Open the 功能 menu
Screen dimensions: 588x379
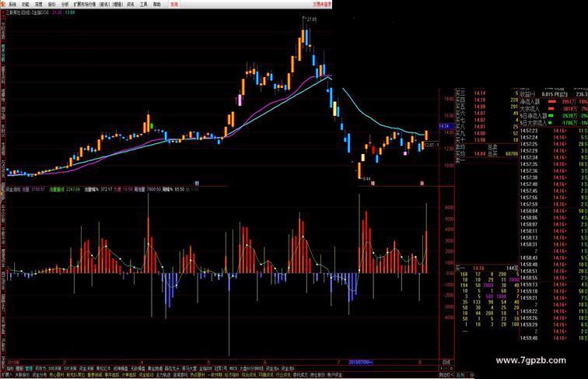(26, 5)
